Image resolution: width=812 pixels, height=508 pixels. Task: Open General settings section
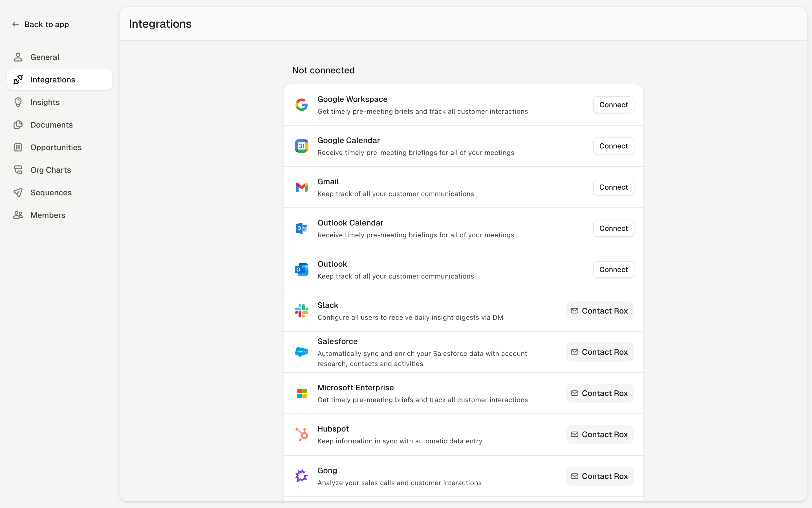pyautogui.click(x=60, y=57)
